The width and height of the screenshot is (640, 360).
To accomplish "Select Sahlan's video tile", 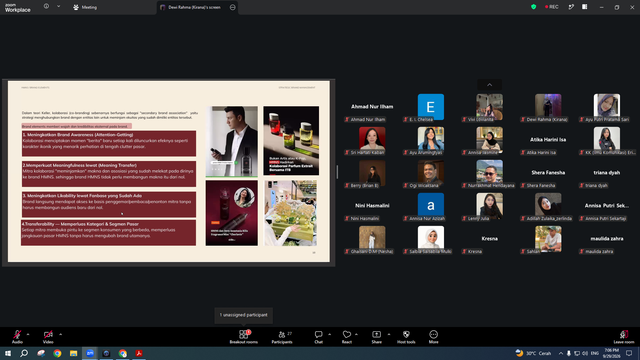I will pos(548,240).
